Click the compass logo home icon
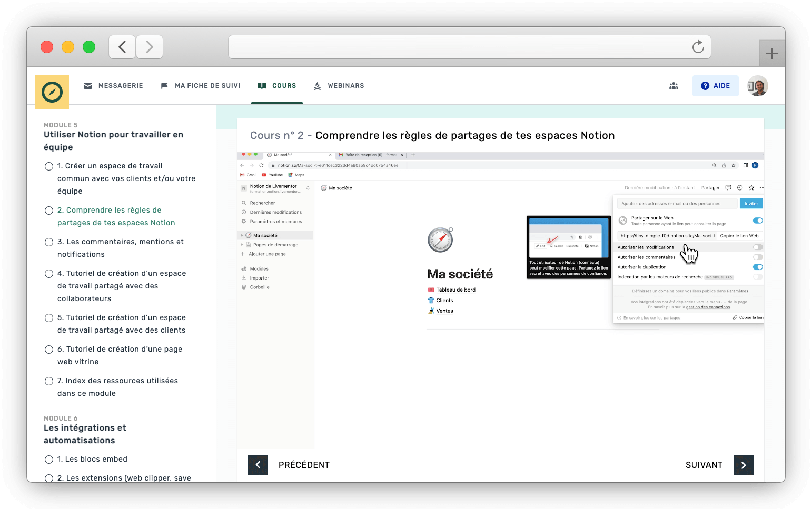812x509 pixels. (x=52, y=92)
